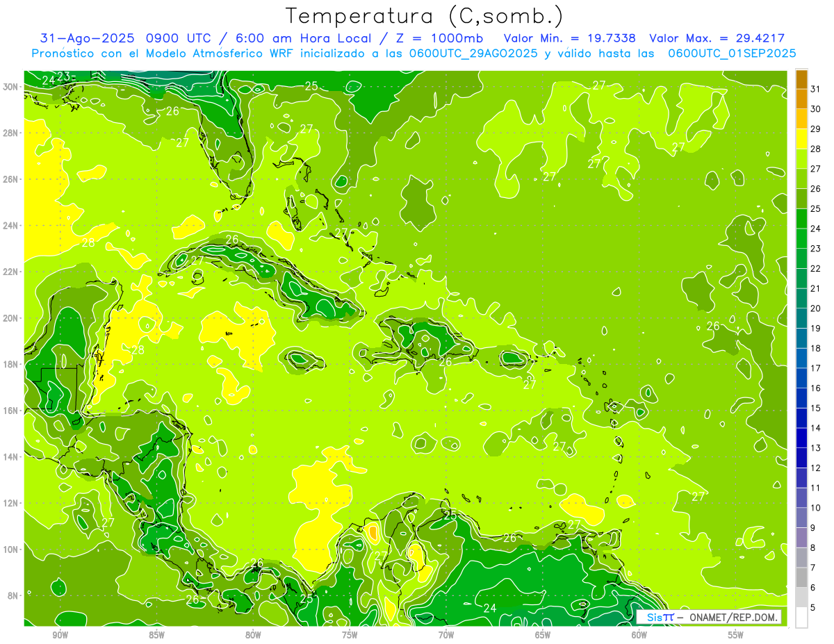
Task: Click the "18N" latitude axis label
Action: click(x=10, y=364)
